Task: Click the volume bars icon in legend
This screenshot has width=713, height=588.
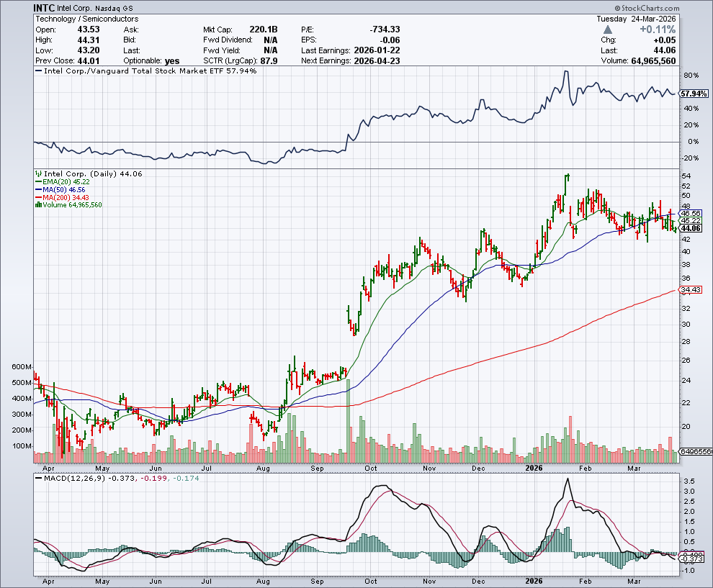Action: click(39, 205)
